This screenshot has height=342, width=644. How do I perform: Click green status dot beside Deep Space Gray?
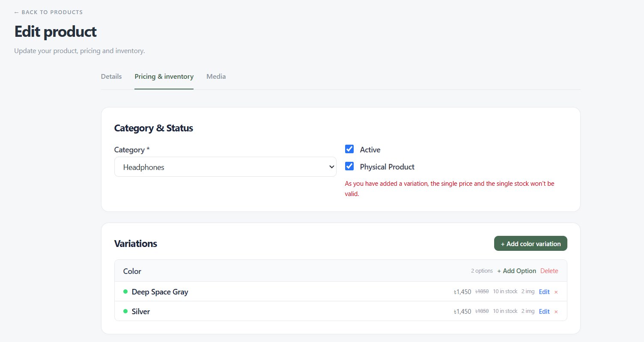(x=125, y=291)
